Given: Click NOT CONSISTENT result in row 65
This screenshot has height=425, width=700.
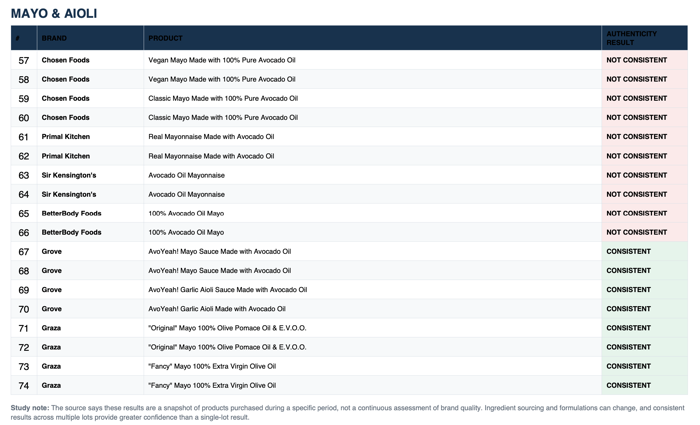Looking at the screenshot, I should click(x=636, y=213).
